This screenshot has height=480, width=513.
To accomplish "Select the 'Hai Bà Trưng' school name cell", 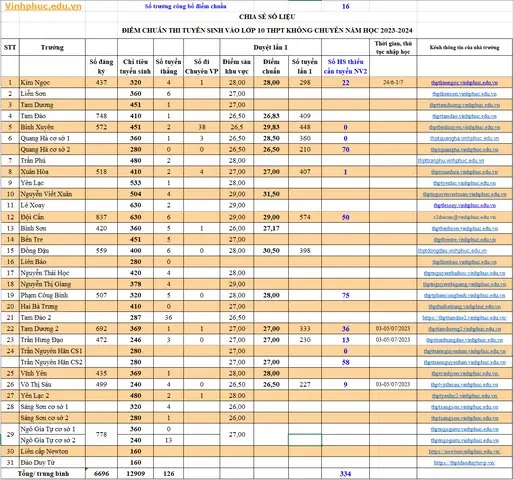I will 52,306.
